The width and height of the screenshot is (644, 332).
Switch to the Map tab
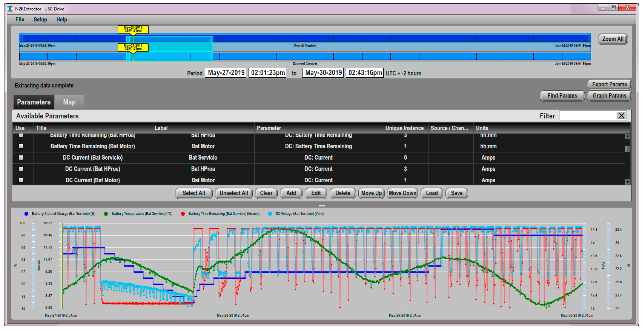click(69, 102)
